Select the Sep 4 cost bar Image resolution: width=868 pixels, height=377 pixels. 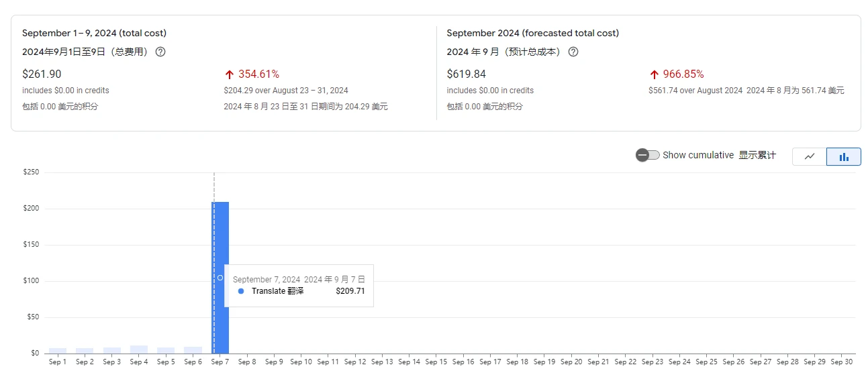tap(139, 349)
